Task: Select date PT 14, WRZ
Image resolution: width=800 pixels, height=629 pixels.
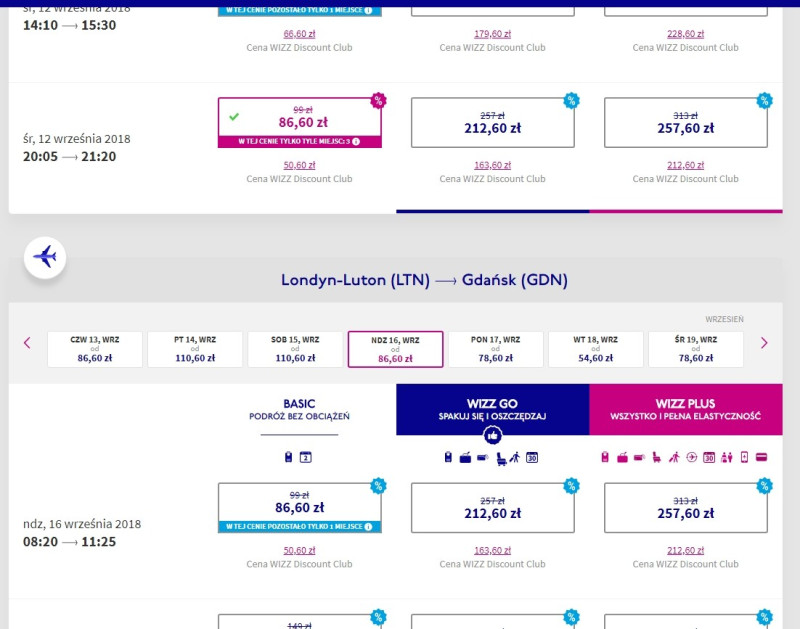Action: coord(195,349)
